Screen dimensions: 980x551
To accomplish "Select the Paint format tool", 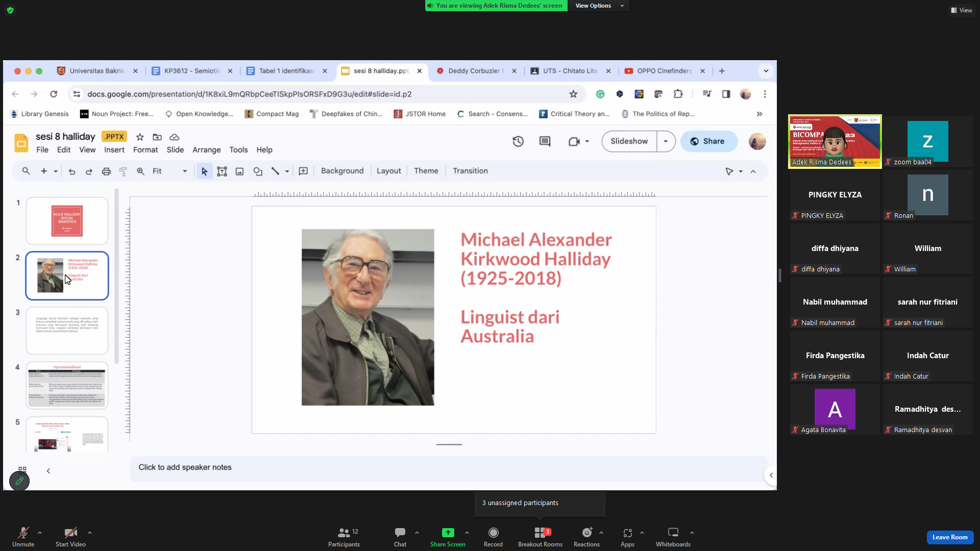I will pyautogui.click(x=123, y=171).
